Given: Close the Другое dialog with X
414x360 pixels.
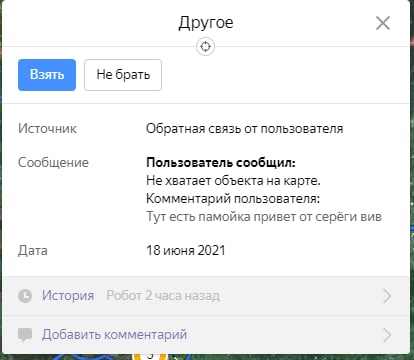Looking at the screenshot, I should click(x=383, y=23).
